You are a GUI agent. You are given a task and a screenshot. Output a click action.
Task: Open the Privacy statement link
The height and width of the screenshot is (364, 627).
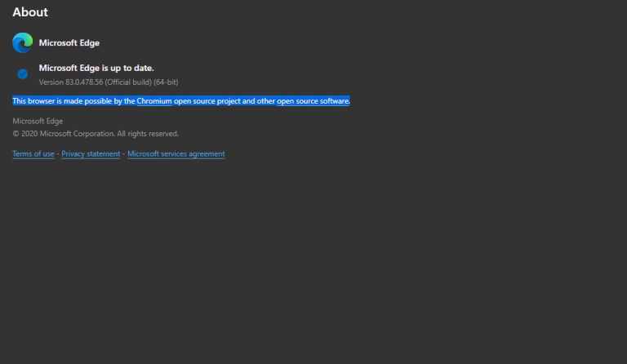91,153
